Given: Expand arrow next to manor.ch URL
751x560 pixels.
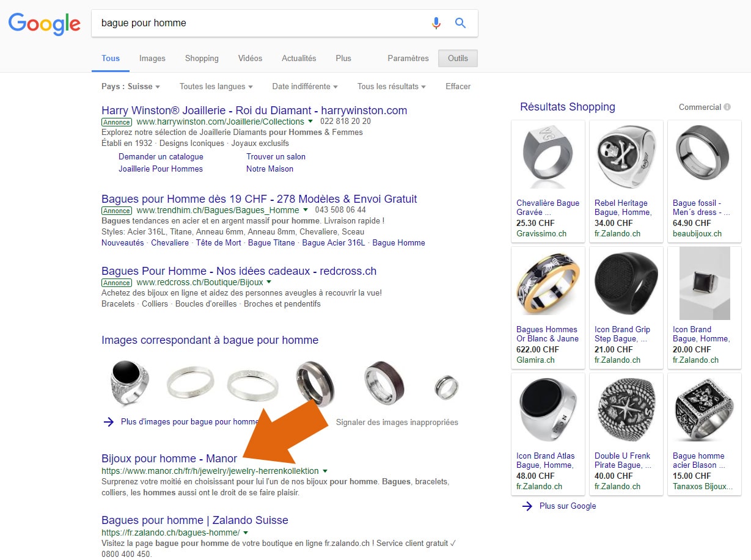Looking at the screenshot, I should (x=325, y=471).
